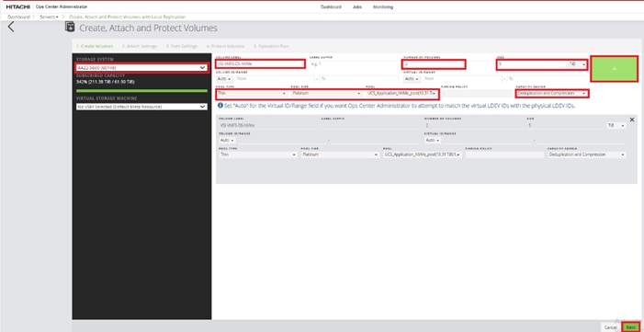Viewport: 644px width, 332px height.
Task: Click the Dashboard breadcrumb link
Action: [18, 17]
